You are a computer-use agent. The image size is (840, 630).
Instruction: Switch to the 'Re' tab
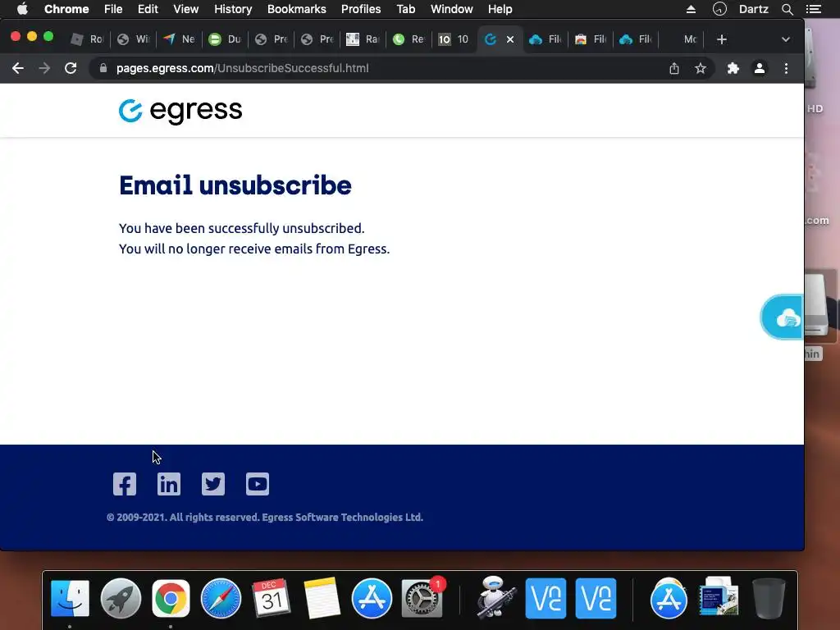[409, 39]
